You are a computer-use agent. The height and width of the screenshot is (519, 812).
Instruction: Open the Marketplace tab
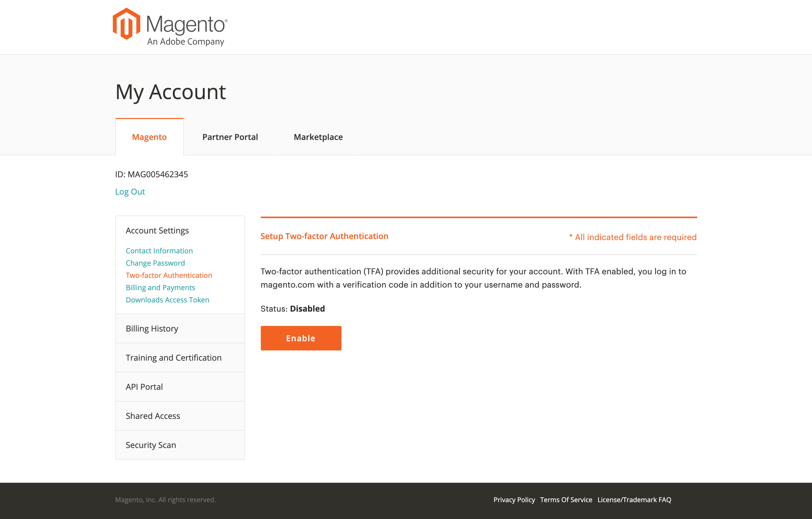pos(318,137)
